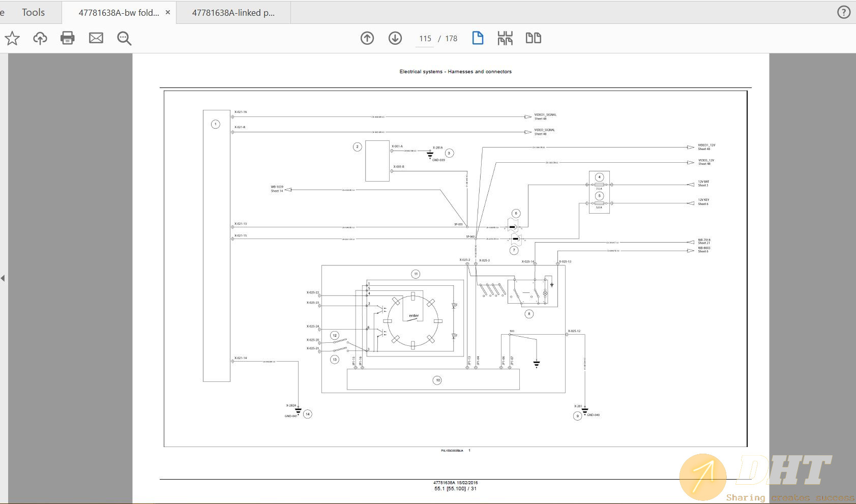Close the 47781638A-bw fold tab
This screenshot has height=504, width=856.
[x=168, y=12]
